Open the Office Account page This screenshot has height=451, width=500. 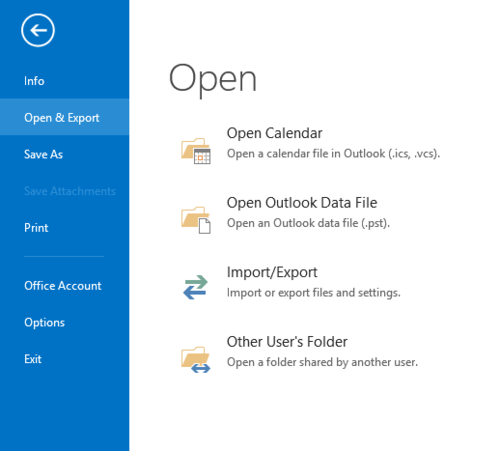[x=64, y=286]
